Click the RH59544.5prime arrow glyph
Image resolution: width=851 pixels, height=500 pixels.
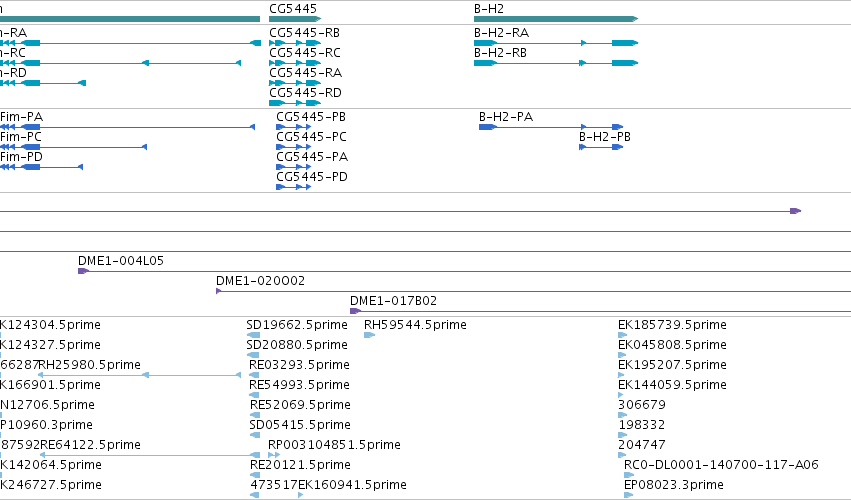[369, 335]
